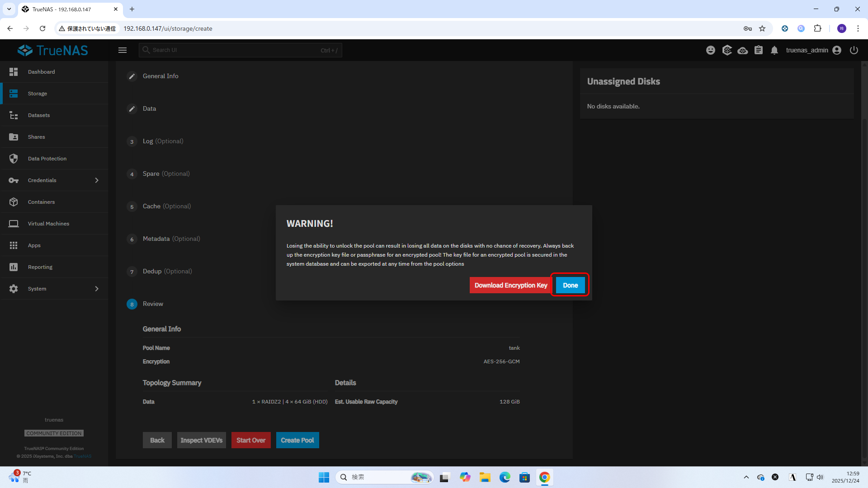Click the power icon in top bar
The height and width of the screenshot is (488, 868).
pyautogui.click(x=854, y=50)
